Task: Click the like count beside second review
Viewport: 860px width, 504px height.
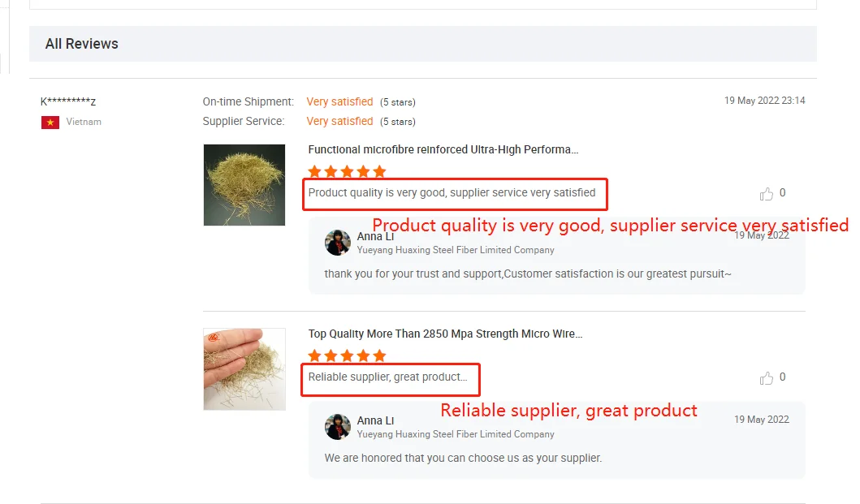Action: 782,377
